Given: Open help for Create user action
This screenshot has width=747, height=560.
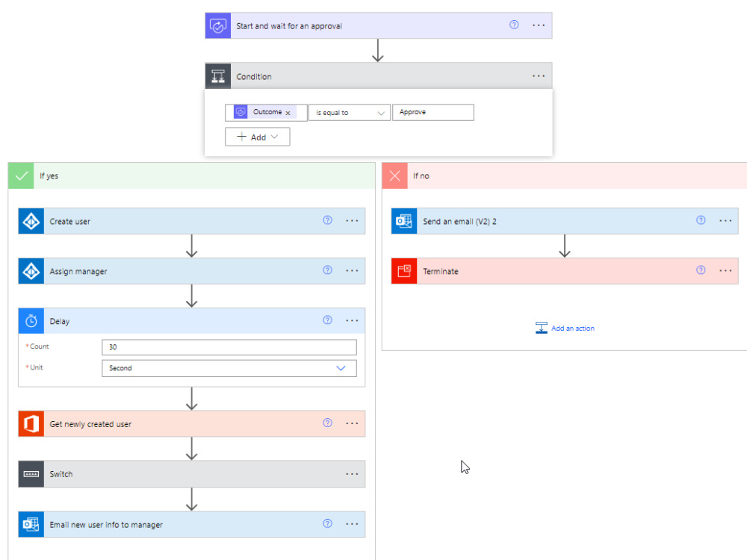Looking at the screenshot, I should click(x=327, y=220).
